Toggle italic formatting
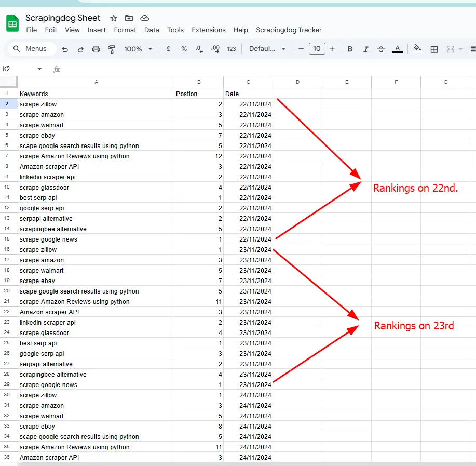This screenshot has height=466, width=476. [x=365, y=48]
